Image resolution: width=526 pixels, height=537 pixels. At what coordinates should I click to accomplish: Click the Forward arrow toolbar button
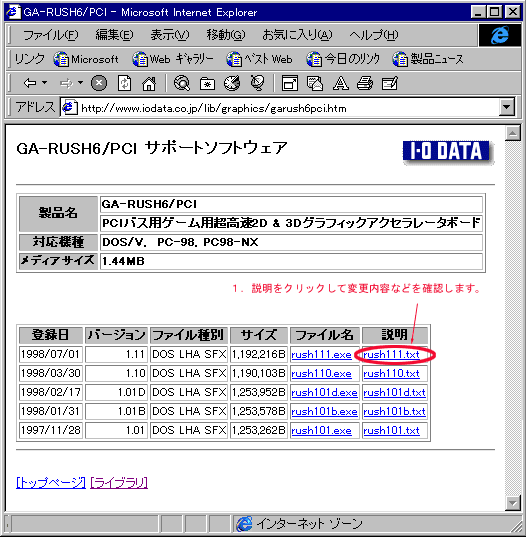coord(66,83)
